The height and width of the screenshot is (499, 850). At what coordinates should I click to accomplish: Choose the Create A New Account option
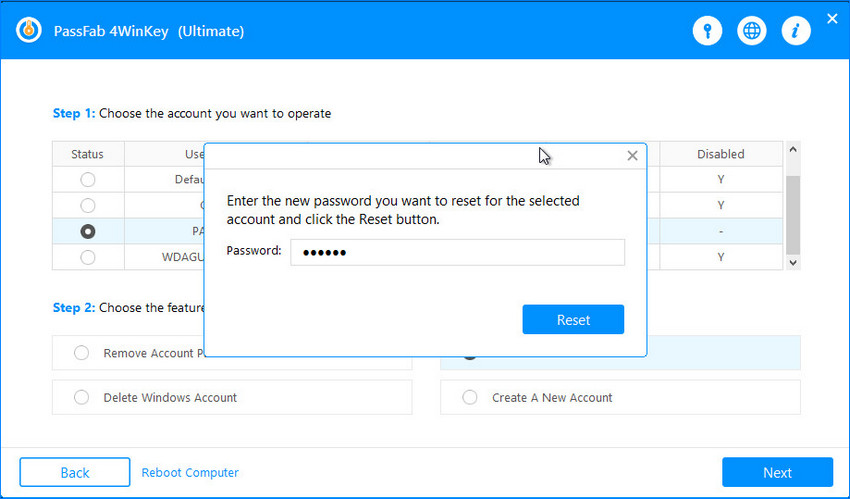[x=470, y=397]
